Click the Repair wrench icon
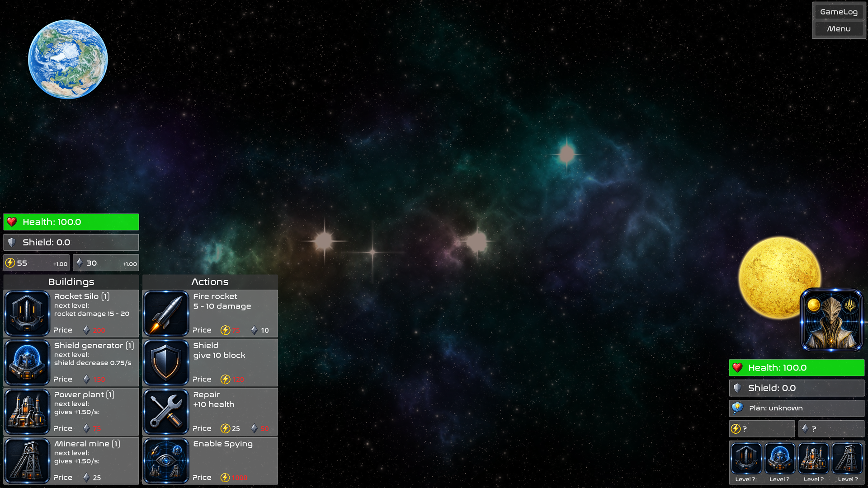Screen dimensions: 868x488 166,412
